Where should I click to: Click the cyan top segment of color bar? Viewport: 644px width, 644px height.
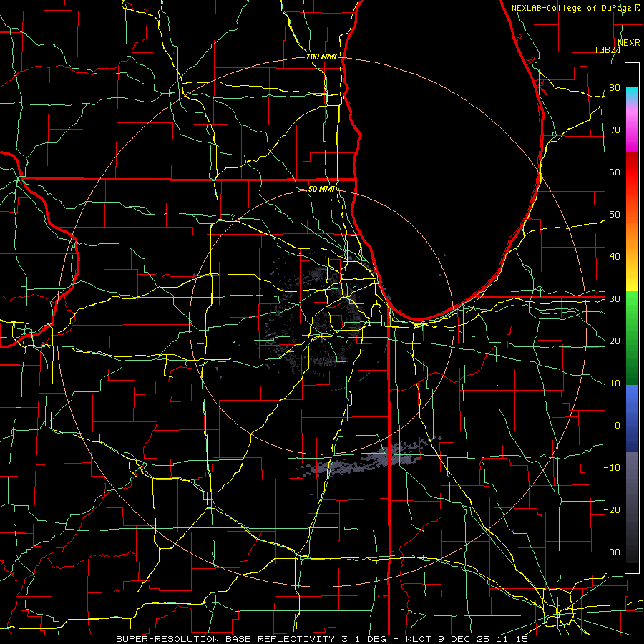click(632, 93)
